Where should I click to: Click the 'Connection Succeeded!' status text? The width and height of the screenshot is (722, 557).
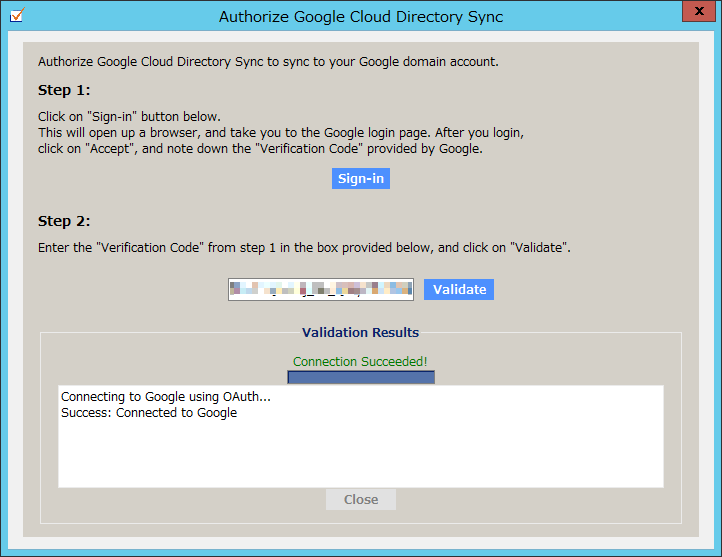360,362
